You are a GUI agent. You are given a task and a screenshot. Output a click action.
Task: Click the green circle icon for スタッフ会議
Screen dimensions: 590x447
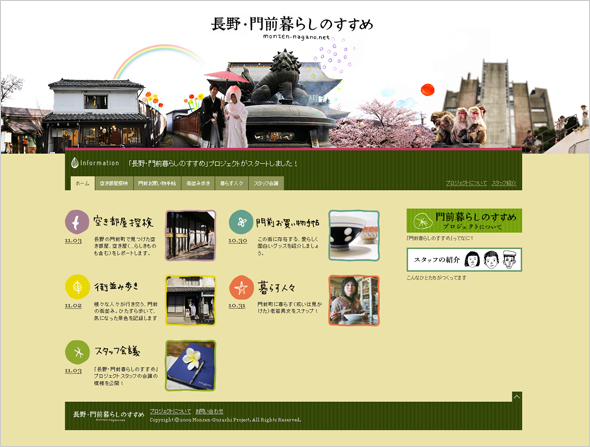click(77, 352)
